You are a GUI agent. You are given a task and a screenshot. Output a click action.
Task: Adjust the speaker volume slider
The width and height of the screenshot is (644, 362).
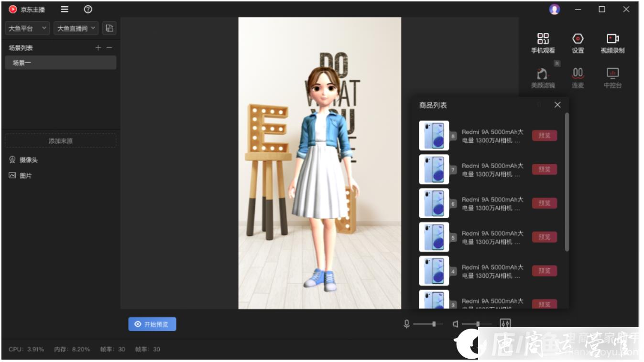(478, 324)
